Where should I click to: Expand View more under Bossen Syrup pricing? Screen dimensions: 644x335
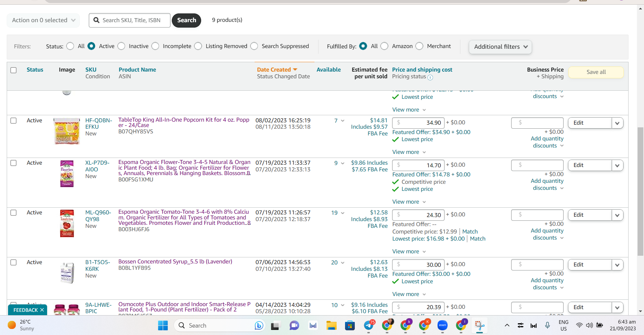tap(409, 294)
